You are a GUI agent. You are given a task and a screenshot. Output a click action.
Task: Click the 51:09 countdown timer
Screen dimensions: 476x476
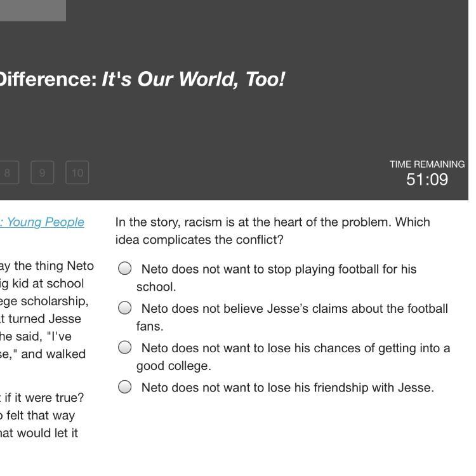pos(426,180)
